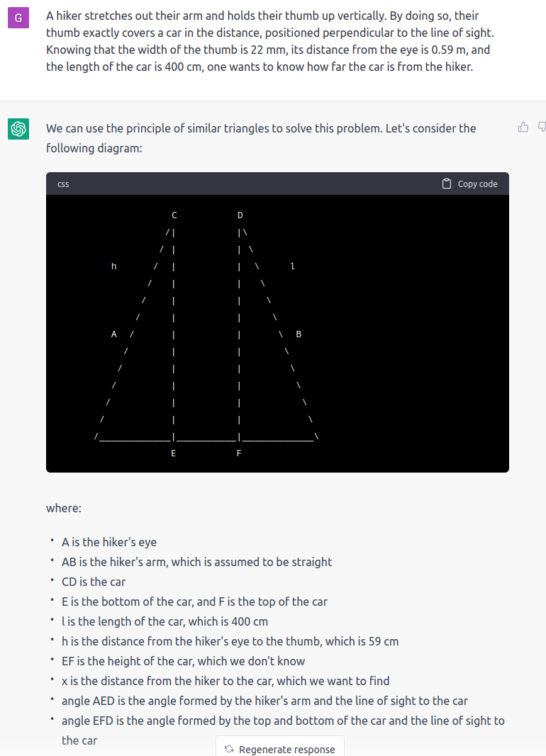Click the 'h is the distance' bullet
546x756 pixels.
tap(230, 641)
